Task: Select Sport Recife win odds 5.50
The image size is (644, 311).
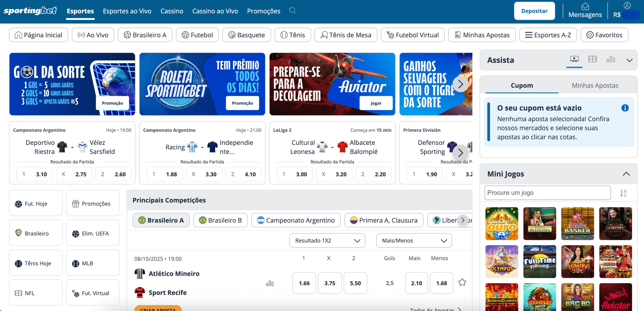Action: coord(355,283)
